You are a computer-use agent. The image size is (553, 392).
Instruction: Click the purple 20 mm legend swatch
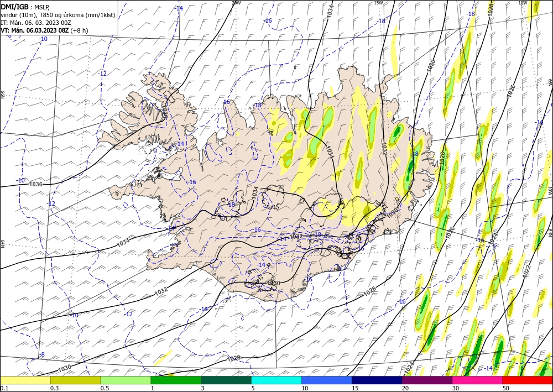pyautogui.click(x=427, y=380)
